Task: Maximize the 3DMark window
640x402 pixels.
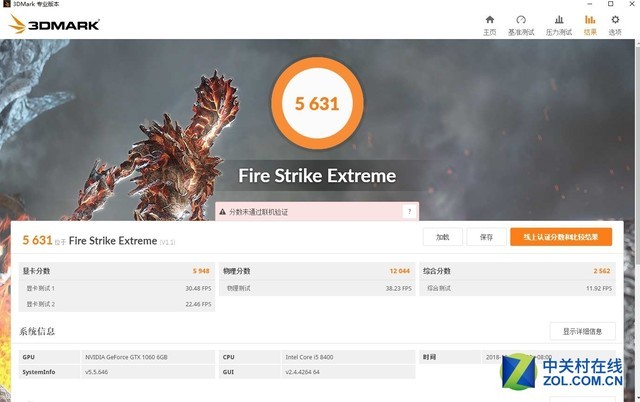Action: [611, 4]
